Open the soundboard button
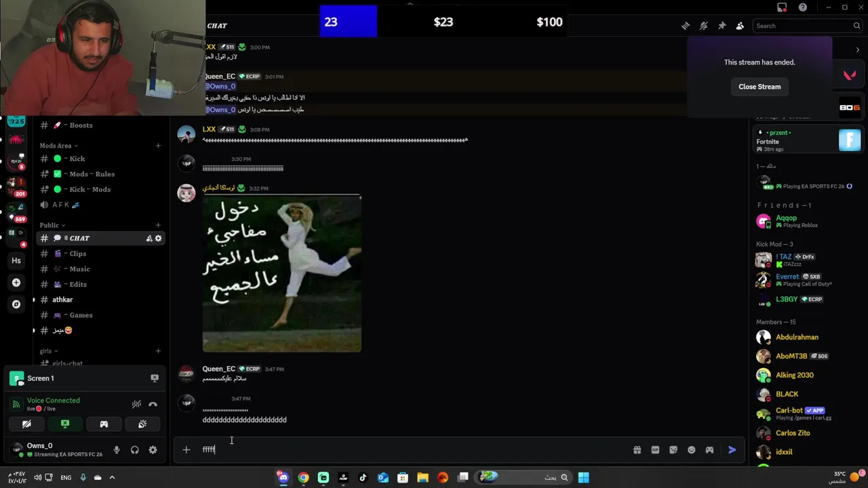868x488 pixels. [x=142, y=424]
